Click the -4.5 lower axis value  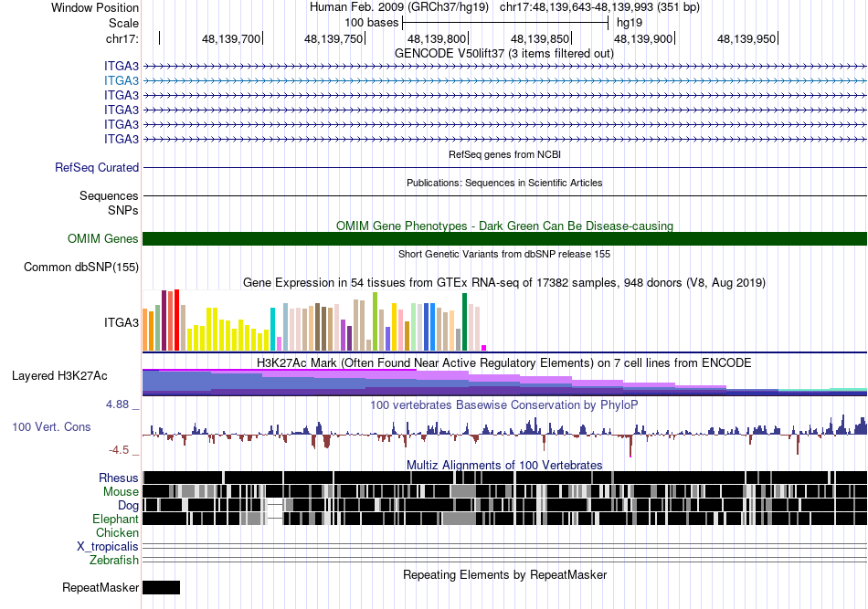[119, 450]
